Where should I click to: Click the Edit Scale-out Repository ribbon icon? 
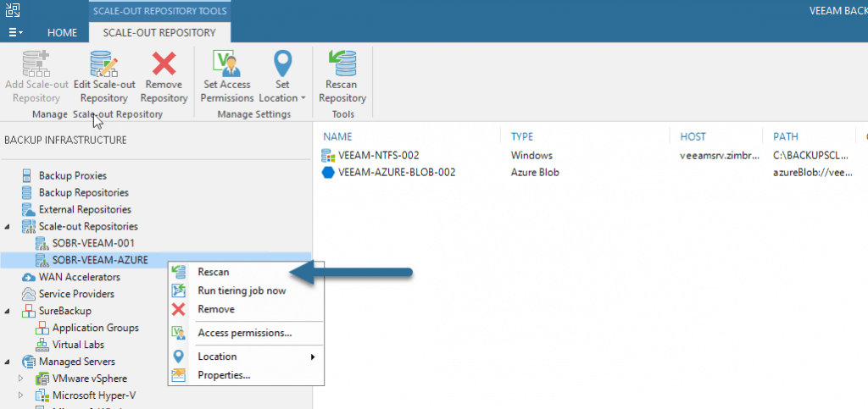click(104, 64)
